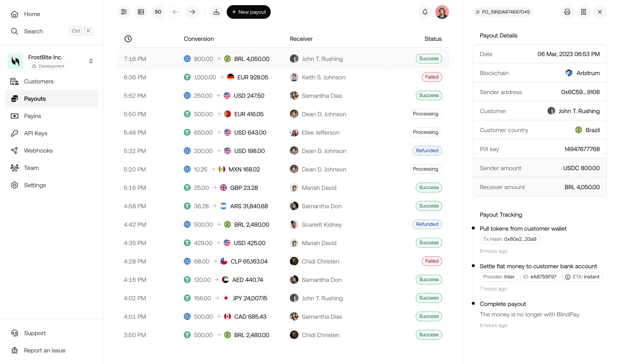Click Brazil flag in Customer country

coord(578,130)
